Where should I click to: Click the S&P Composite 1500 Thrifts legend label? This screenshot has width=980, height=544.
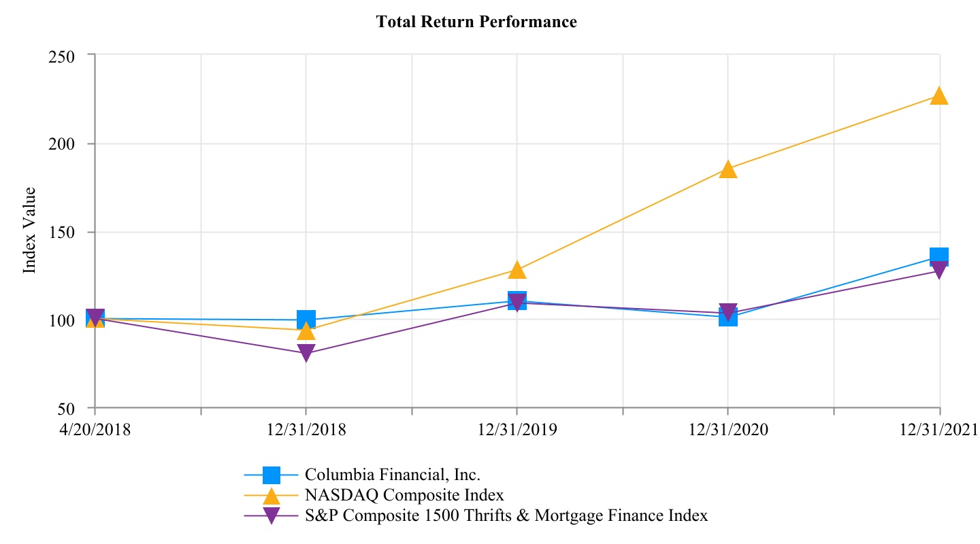(x=506, y=515)
